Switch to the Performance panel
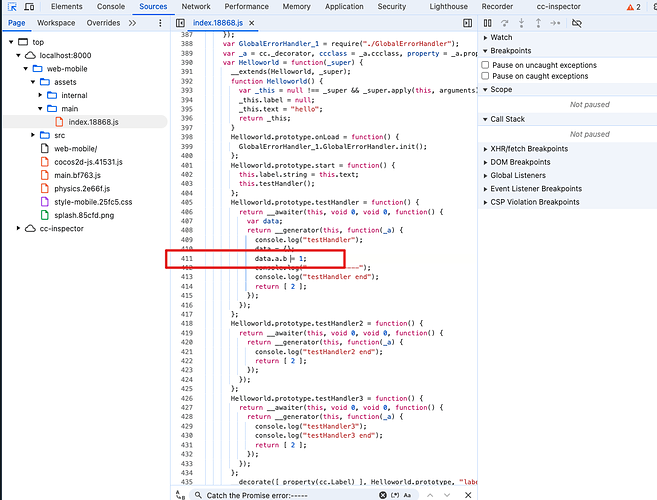The width and height of the screenshot is (657, 500). 246,7
